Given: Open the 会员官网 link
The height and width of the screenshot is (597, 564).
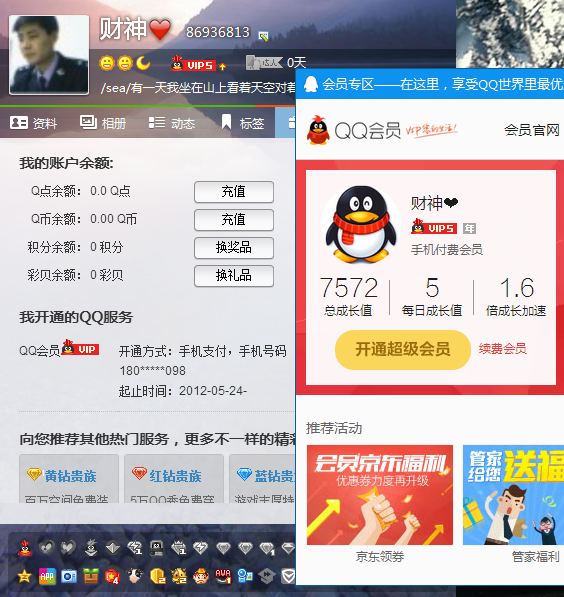Looking at the screenshot, I should pos(532,130).
